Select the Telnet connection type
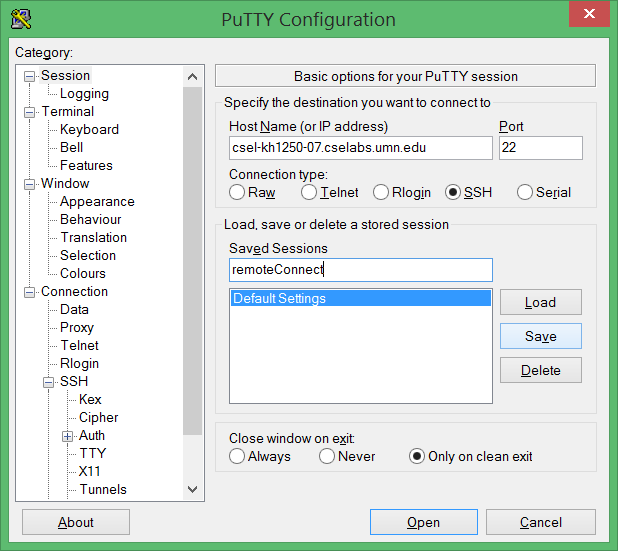 [309, 192]
